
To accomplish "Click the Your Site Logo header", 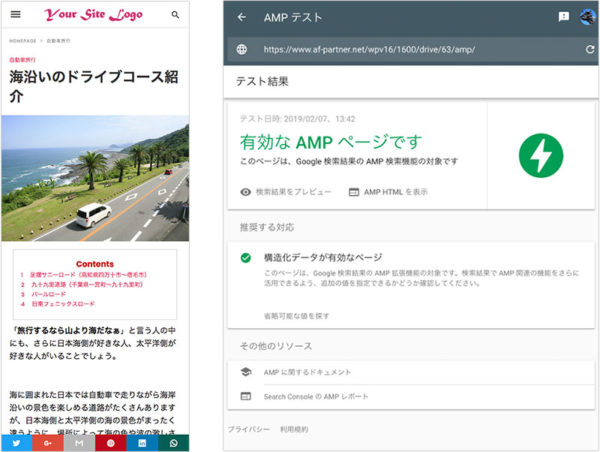I will coord(93,15).
